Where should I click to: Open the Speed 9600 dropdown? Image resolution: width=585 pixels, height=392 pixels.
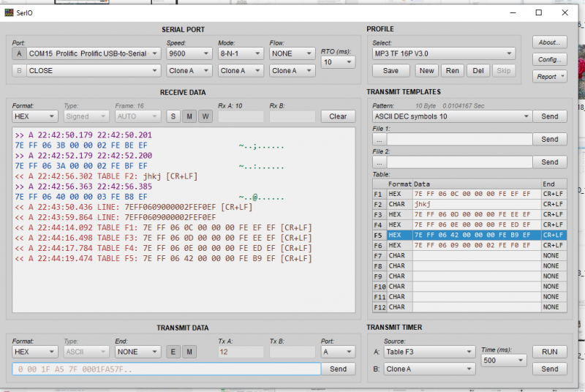[189, 53]
